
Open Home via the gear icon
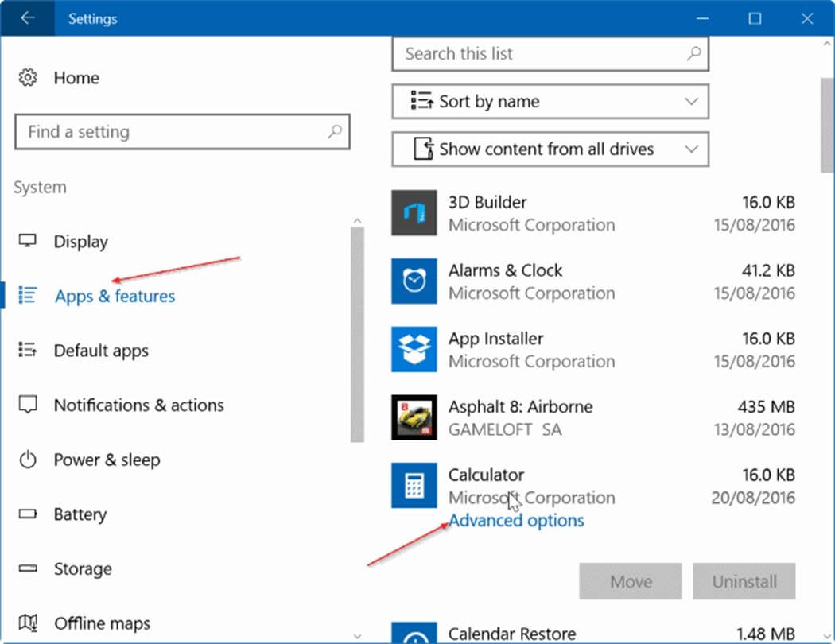point(29,78)
